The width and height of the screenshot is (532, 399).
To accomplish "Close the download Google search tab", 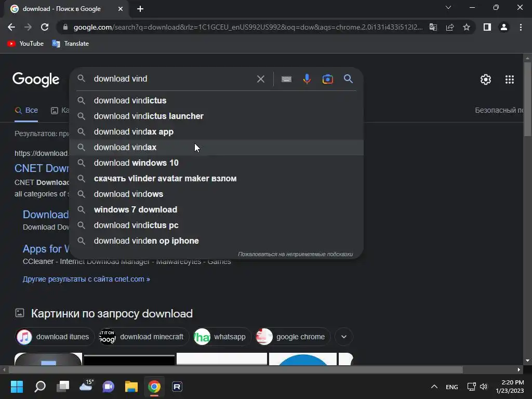I will (x=120, y=9).
